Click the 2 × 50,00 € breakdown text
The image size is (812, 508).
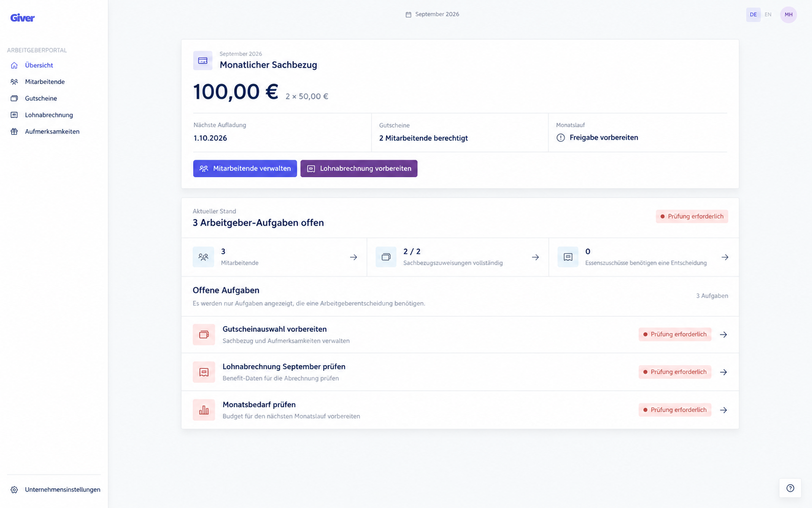click(x=307, y=96)
